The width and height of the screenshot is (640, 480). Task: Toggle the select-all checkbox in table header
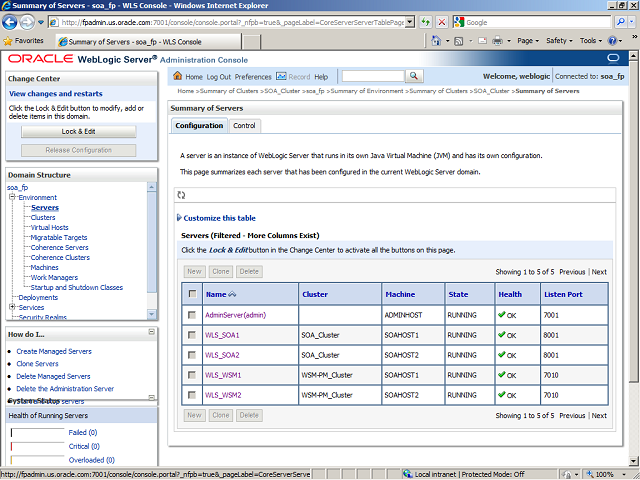tap(191, 294)
